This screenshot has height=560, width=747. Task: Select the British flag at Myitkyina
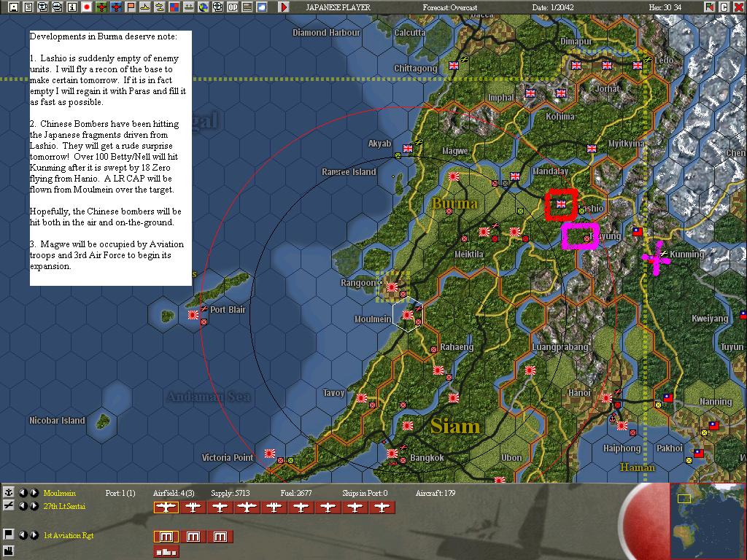[x=592, y=149]
